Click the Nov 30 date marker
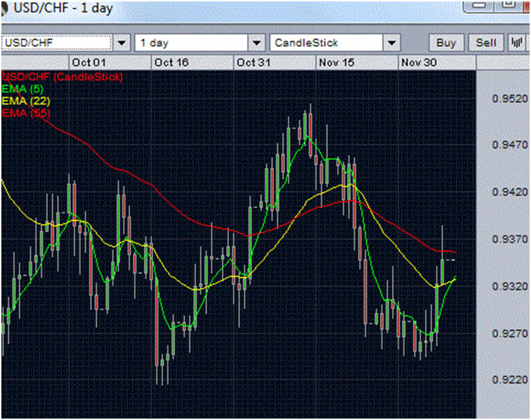Screen dimensions: 531x420 (x=418, y=63)
